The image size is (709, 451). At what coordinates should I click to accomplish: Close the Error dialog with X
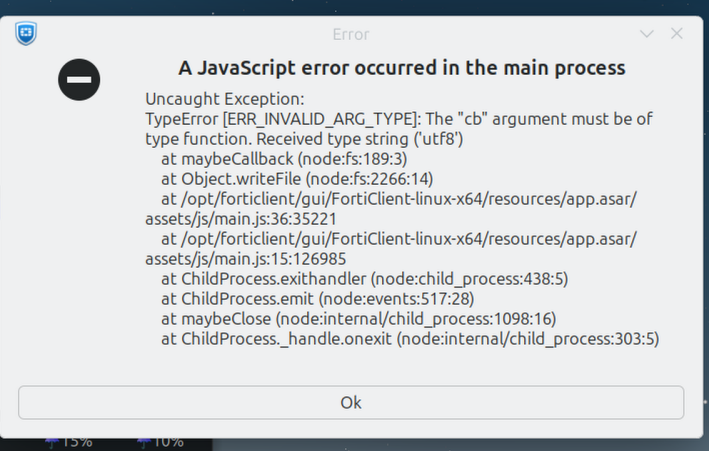tap(677, 33)
